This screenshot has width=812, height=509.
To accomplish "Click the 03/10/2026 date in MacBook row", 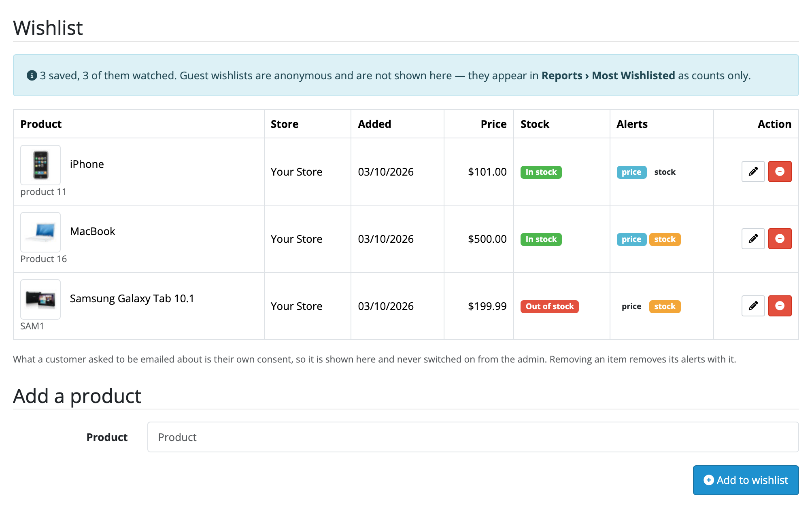I will click(x=385, y=239).
